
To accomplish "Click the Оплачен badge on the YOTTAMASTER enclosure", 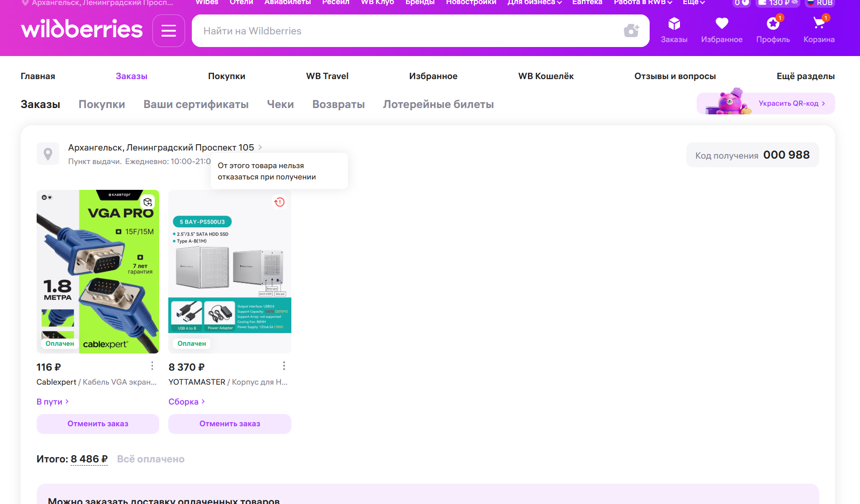I will 192,344.
